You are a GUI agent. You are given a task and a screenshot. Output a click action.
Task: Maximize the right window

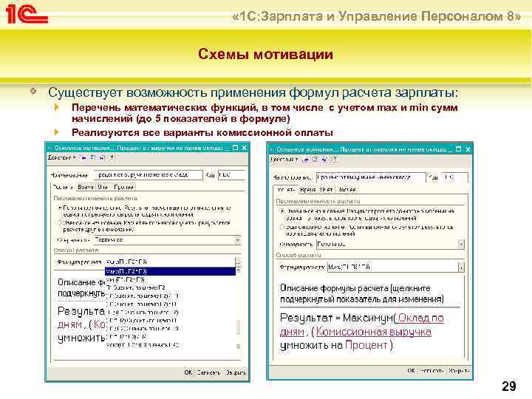pyautogui.click(x=458, y=149)
